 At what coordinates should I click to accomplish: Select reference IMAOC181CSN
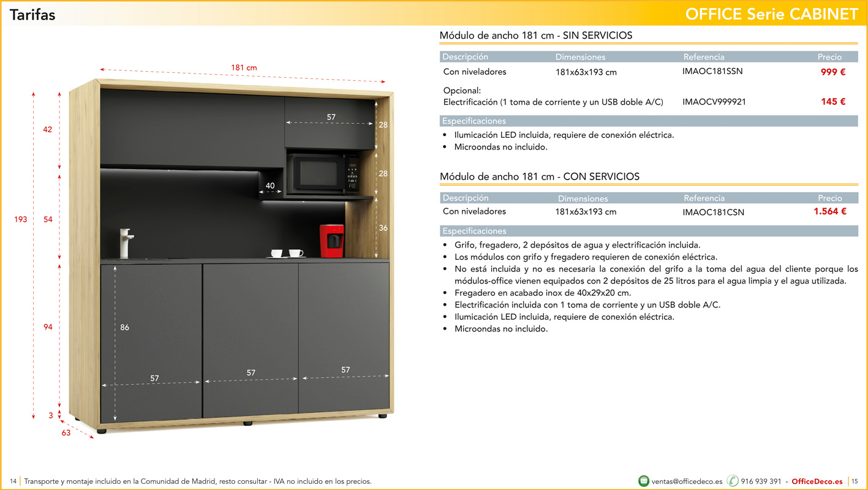click(714, 213)
